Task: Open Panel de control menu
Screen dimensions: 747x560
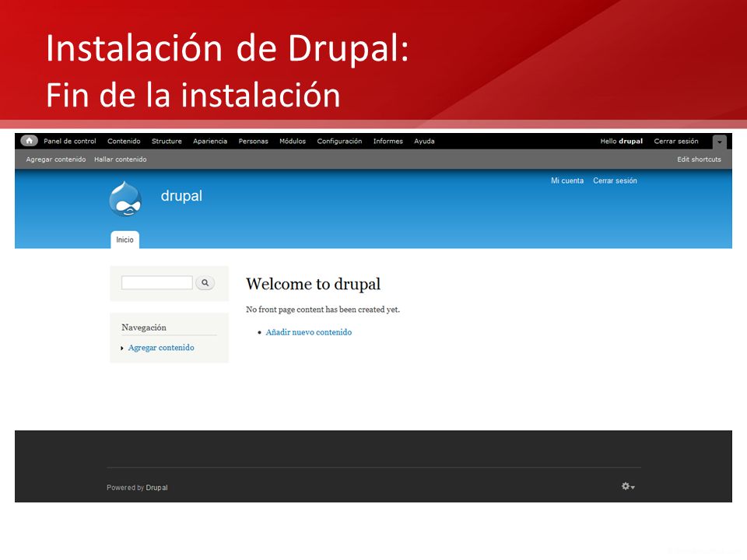Action: click(70, 142)
